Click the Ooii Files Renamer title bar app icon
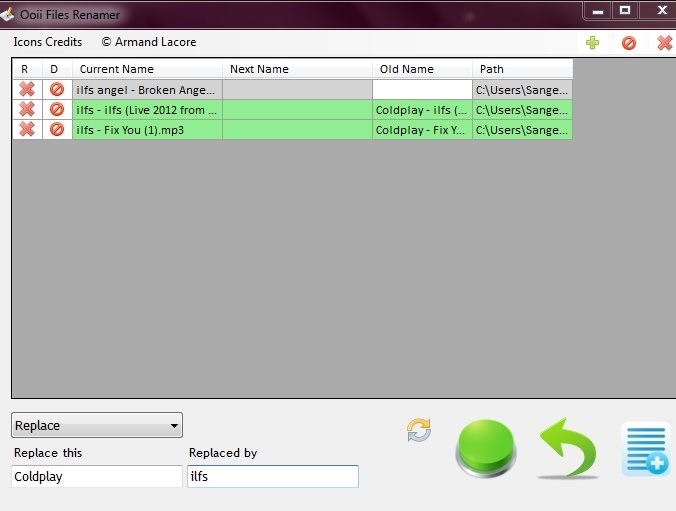 click(7, 14)
